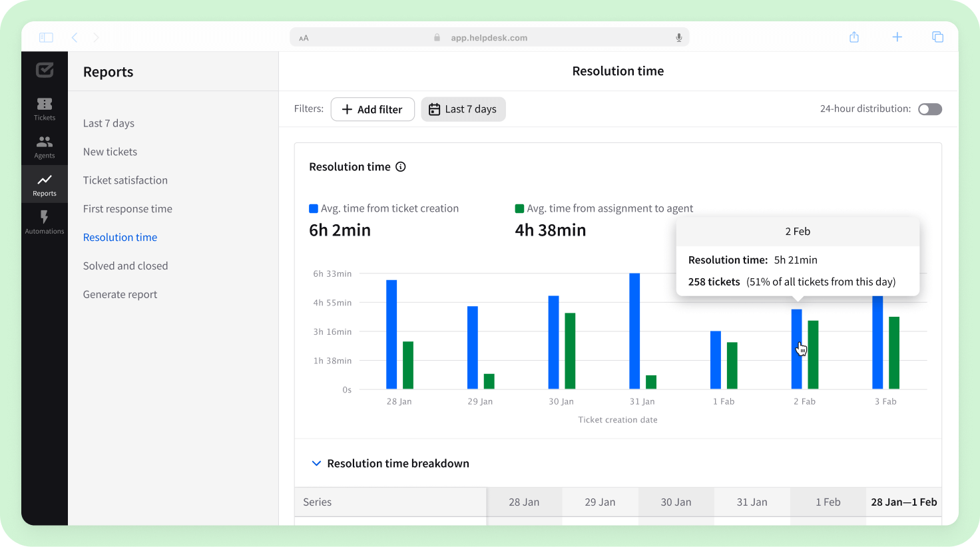980x547 pixels.
Task: Click the Generate report link
Action: tap(120, 294)
